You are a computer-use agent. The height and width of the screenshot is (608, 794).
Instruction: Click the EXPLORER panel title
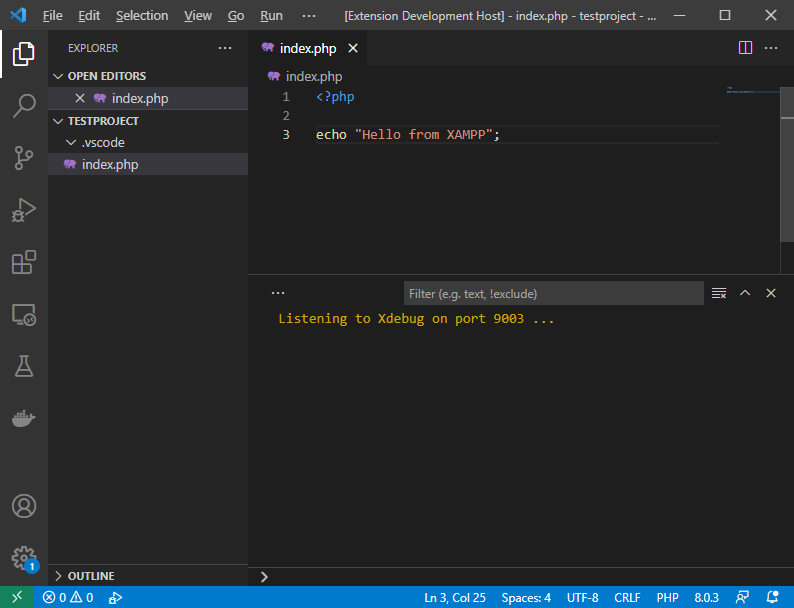(x=93, y=48)
